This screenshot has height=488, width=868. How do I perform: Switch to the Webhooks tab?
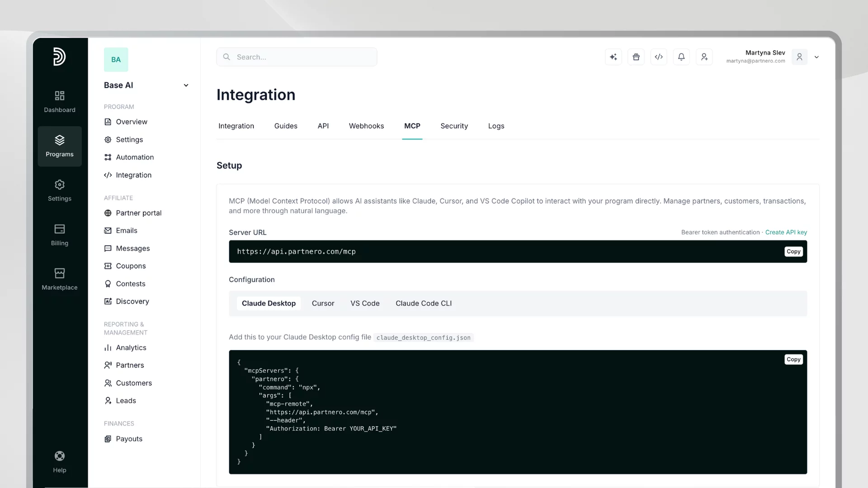tap(366, 126)
